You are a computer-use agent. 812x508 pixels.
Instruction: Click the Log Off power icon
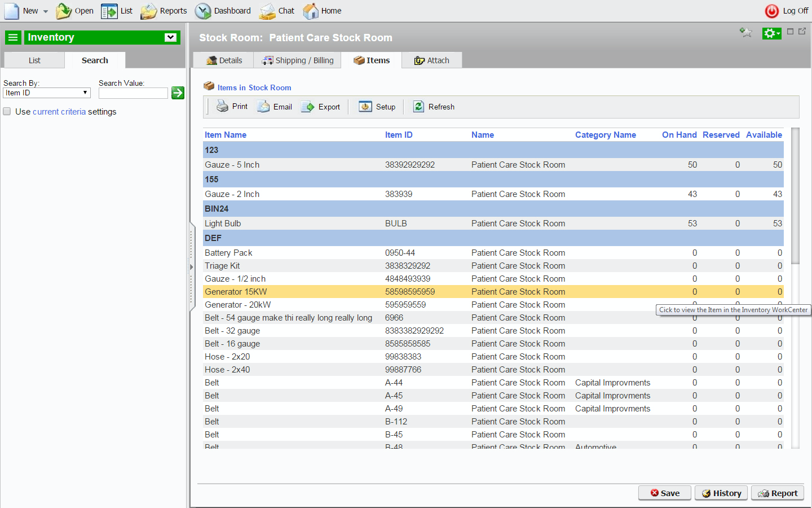pyautogui.click(x=771, y=11)
